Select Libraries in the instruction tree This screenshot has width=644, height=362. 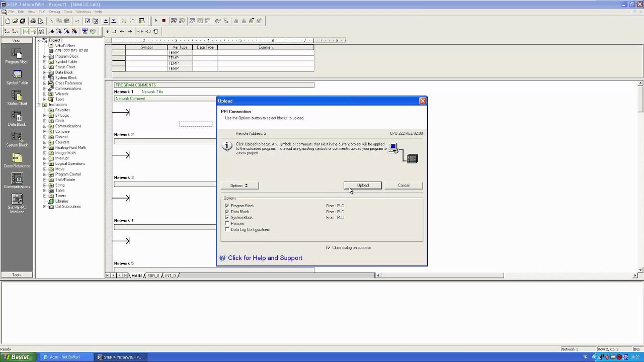tap(62, 201)
